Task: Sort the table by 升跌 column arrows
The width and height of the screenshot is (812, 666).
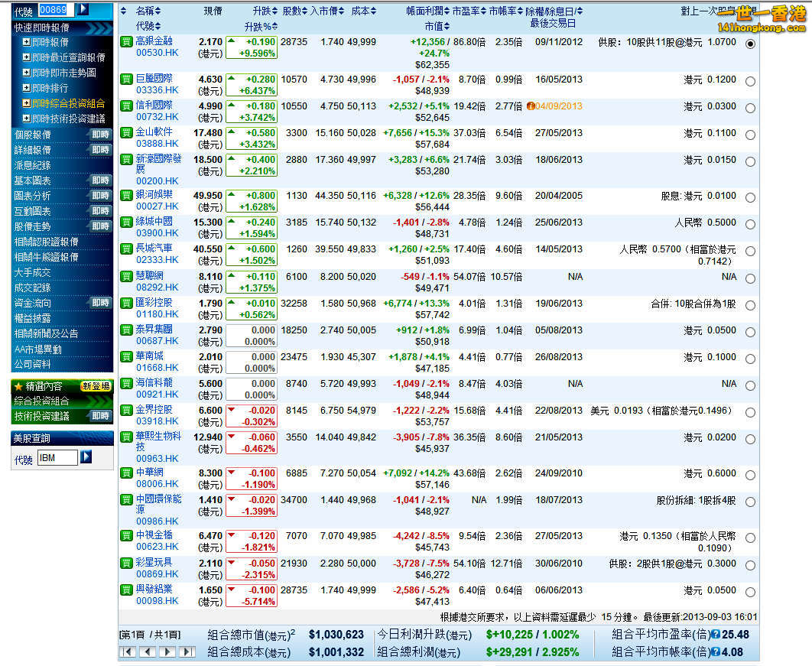Action: [274, 11]
